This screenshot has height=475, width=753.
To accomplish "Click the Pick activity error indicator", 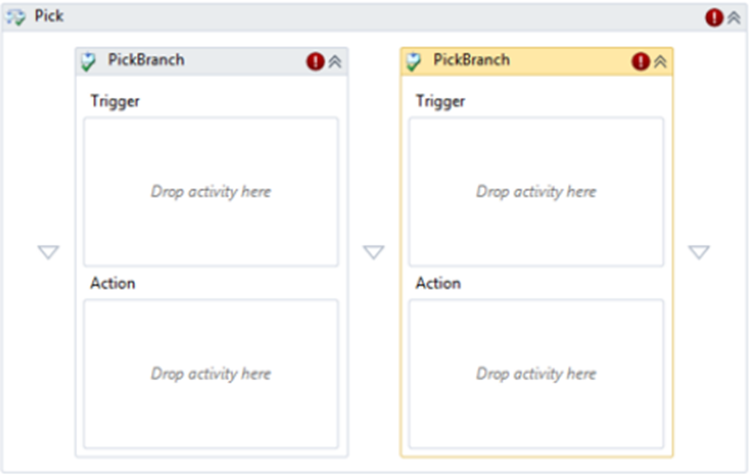I will [714, 18].
